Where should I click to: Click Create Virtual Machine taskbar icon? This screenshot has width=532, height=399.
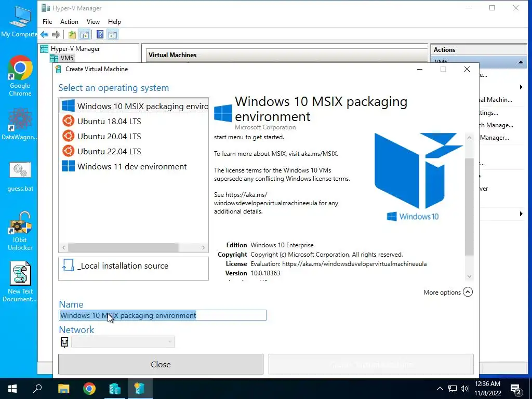[x=140, y=389]
